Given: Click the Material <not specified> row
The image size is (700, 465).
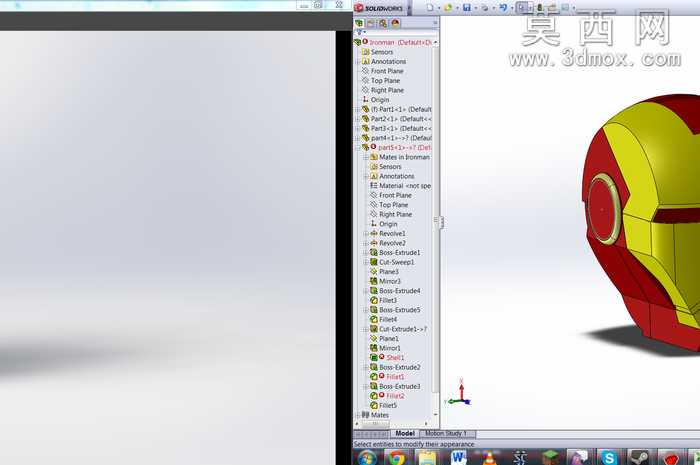Looking at the screenshot, I should tap(400, 186).
